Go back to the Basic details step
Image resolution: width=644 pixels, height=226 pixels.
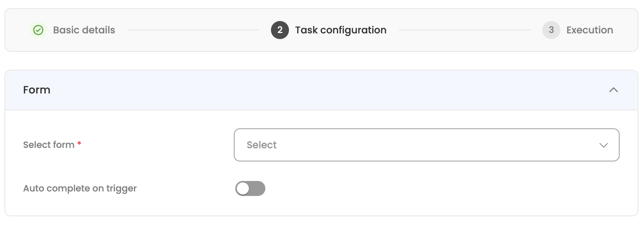[x=84, y=30]
